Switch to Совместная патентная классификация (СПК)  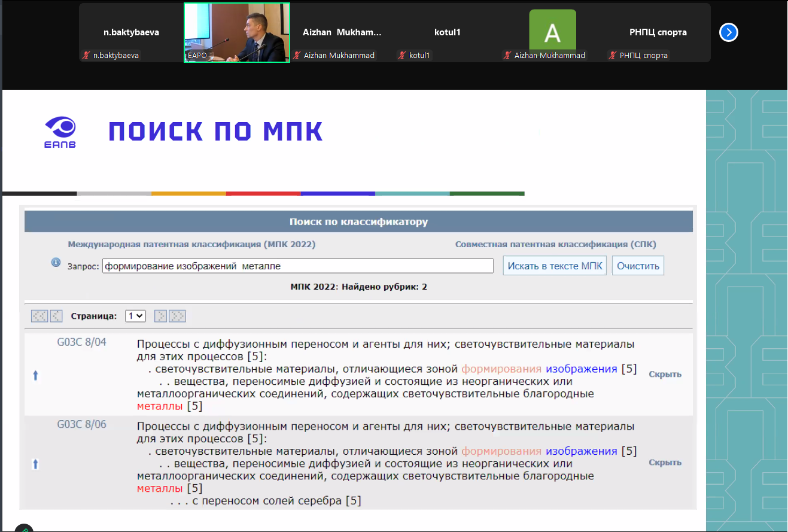555,245
